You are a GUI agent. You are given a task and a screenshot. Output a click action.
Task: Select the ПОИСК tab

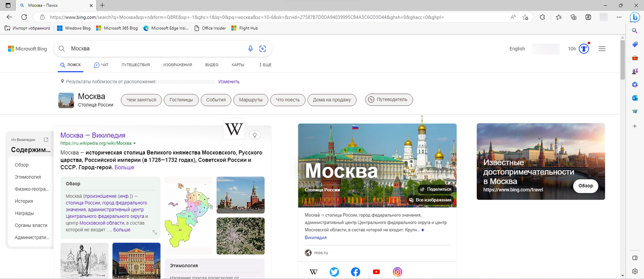[x=70, y=65]
